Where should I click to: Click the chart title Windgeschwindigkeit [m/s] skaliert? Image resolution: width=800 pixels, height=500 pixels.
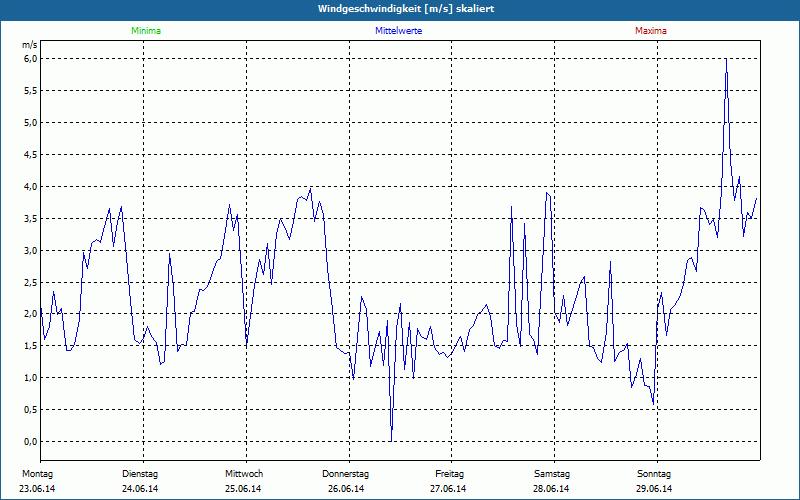pos(406,9)
